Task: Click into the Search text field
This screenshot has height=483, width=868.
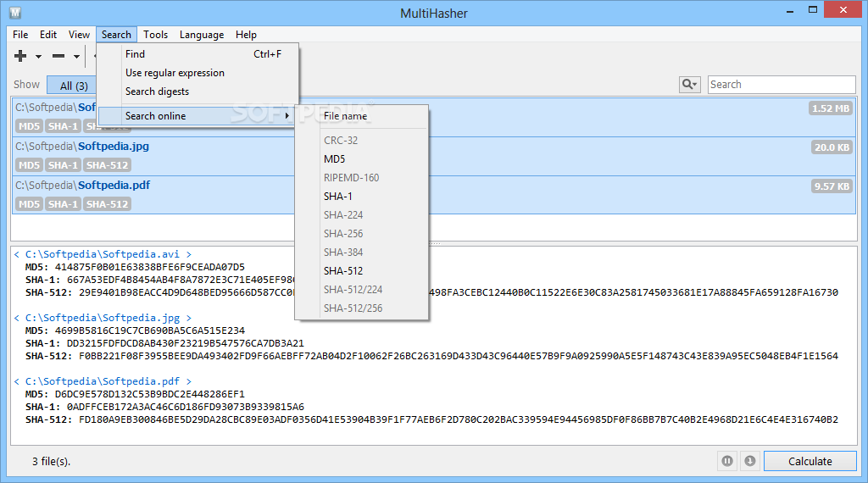Action: tap(782, 85)
